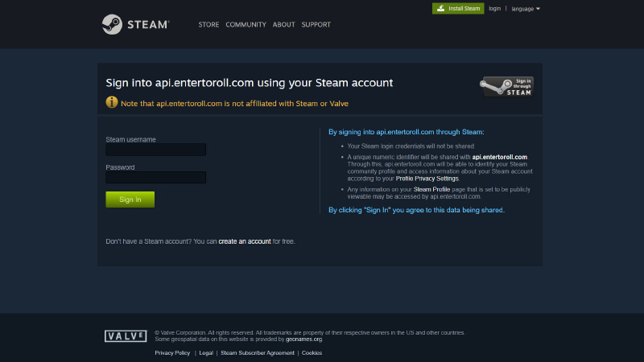The height and width of the screenshot is (362, 644).
Task: Open the Profile Privacy Settings link
Action: (x=427, y=178)
